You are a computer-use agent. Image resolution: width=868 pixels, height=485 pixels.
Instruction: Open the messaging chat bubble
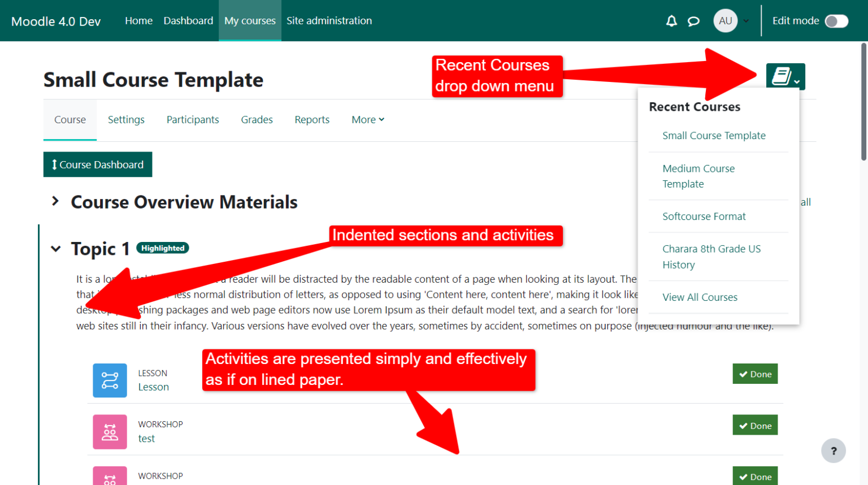pyautogui.click(x=694, y=20)
